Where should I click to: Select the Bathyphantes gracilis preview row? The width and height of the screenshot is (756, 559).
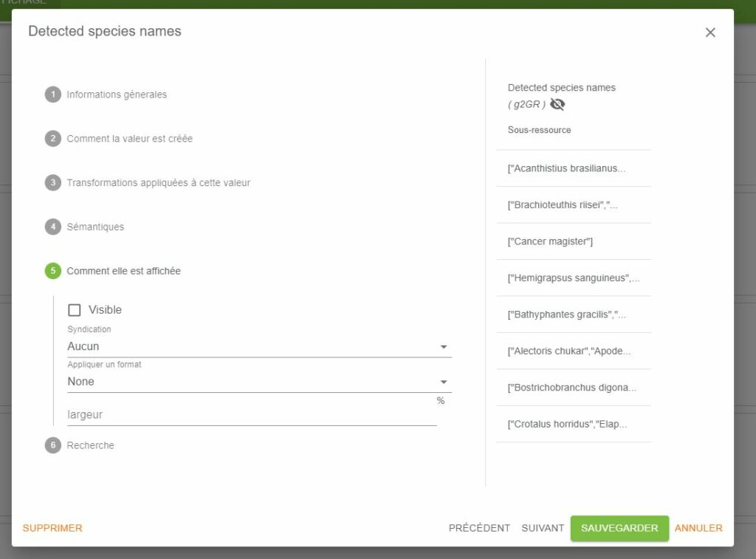[574, 315]
